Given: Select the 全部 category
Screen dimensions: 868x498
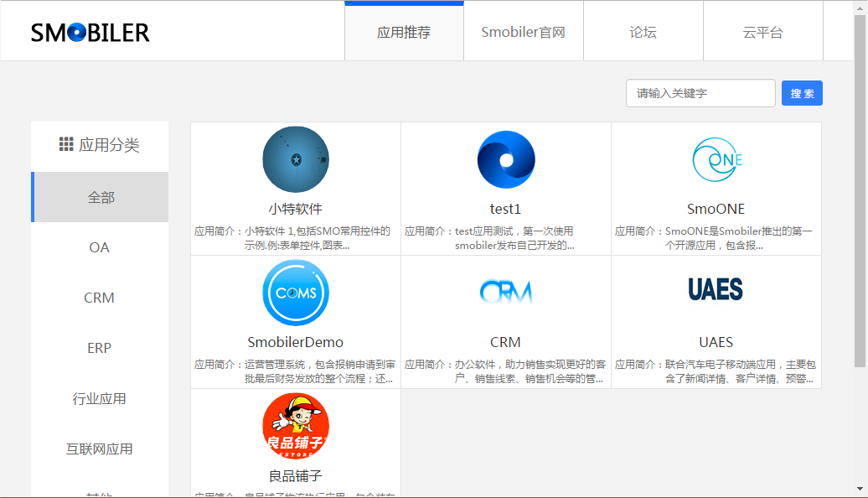Looking at the screenshot, I should pos(100,197).
